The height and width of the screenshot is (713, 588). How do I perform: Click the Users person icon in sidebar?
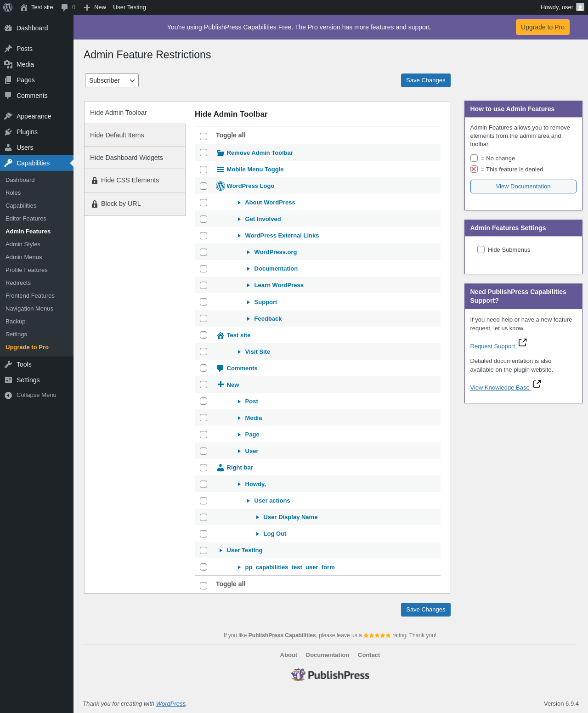[8, 147]
